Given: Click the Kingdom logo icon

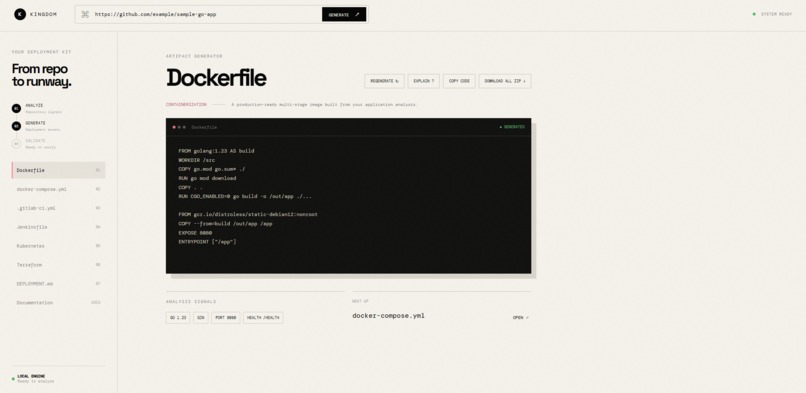Looking at the screenshot, I should [20, 14].
